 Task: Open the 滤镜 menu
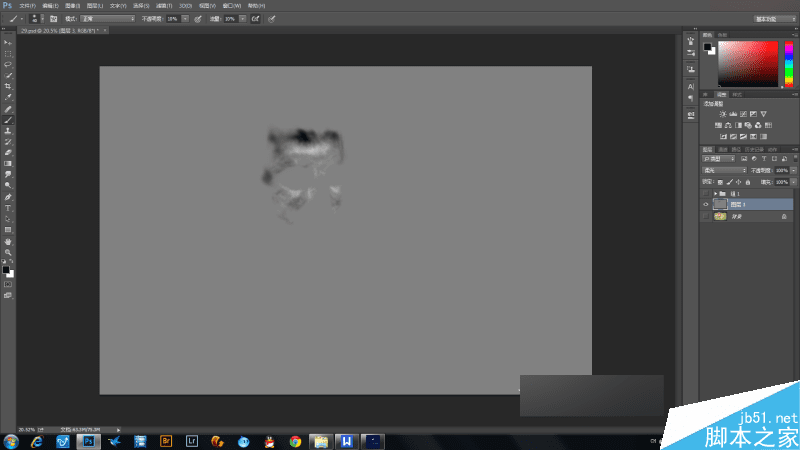[164, 6]
